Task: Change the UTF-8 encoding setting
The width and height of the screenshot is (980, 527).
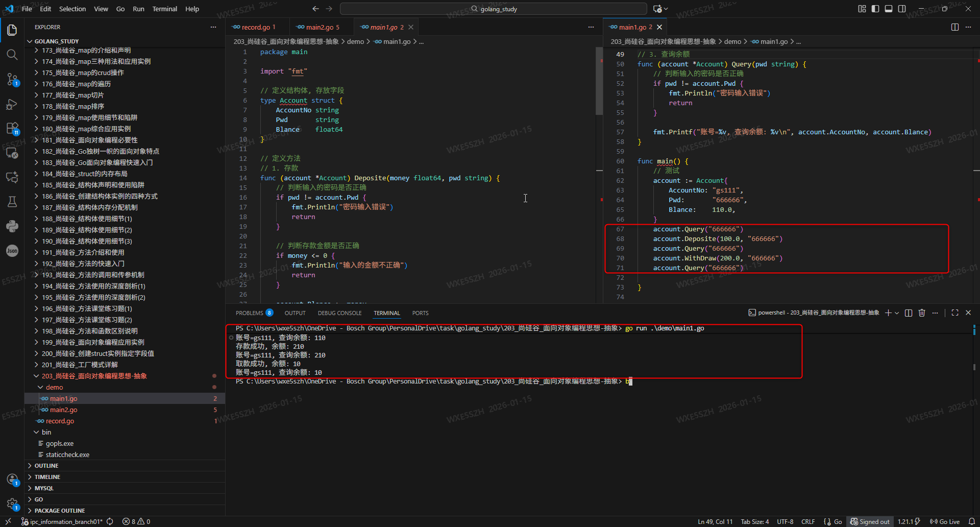Action: coord(785,522)
